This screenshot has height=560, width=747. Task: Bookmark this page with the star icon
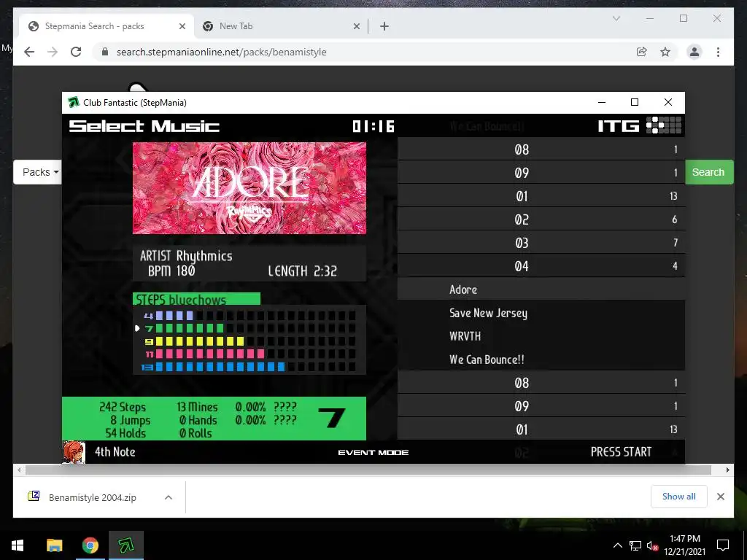coord(665,52)
